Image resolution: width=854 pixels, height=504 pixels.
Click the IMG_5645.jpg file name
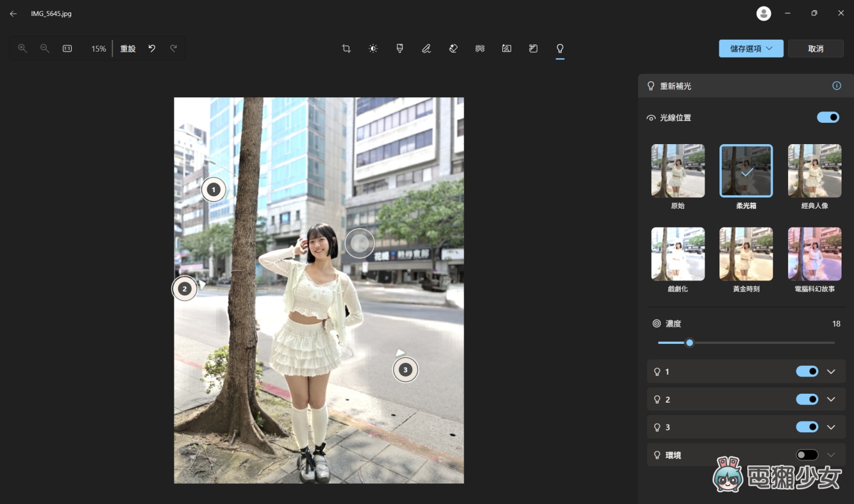[51, 14]
